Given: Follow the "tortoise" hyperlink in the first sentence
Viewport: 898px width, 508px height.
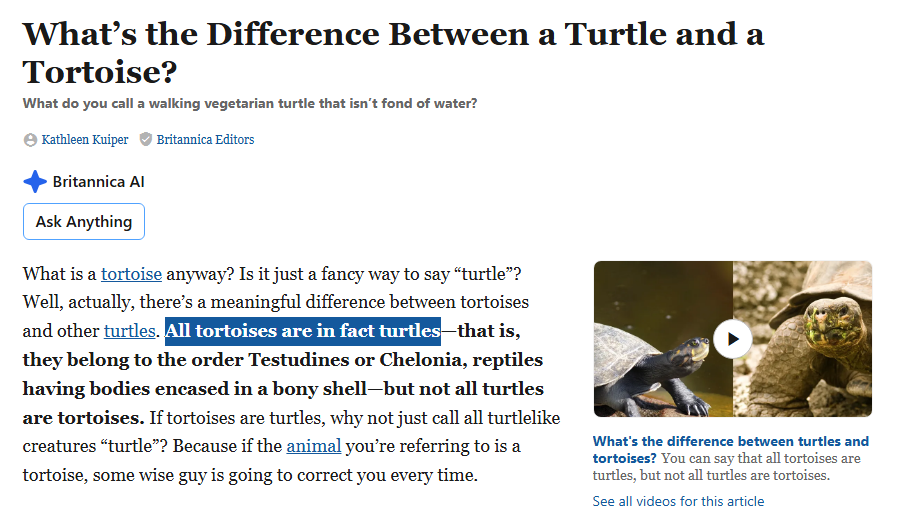Looking at the screenshot, I should point(131,273).
